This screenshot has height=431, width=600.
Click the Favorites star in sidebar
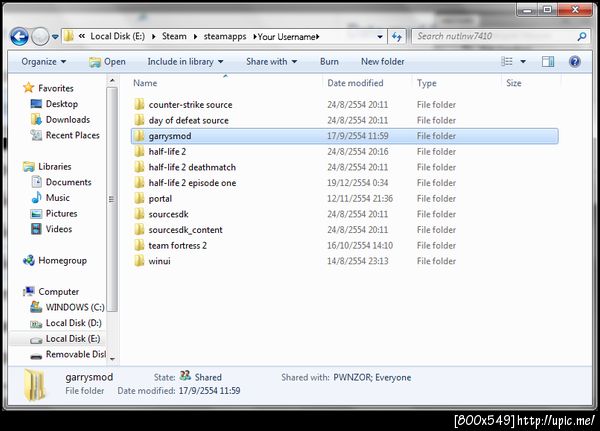[x=29, y=88]
